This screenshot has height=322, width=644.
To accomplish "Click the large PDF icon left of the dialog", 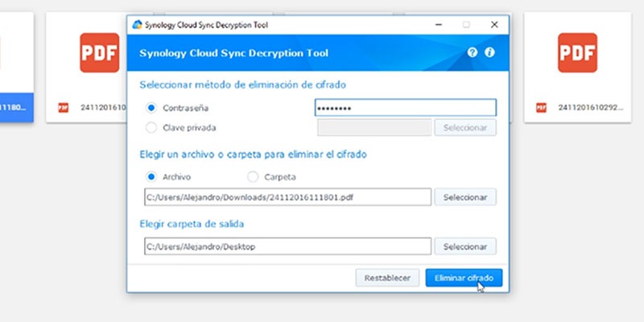I will pyautogui.click(x=99, y=52).
